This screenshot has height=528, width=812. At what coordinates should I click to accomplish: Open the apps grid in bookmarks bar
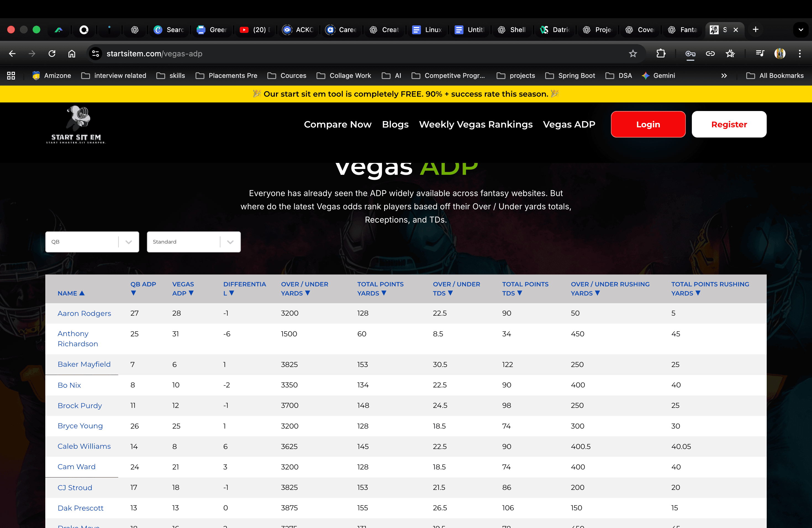[11, 75]
